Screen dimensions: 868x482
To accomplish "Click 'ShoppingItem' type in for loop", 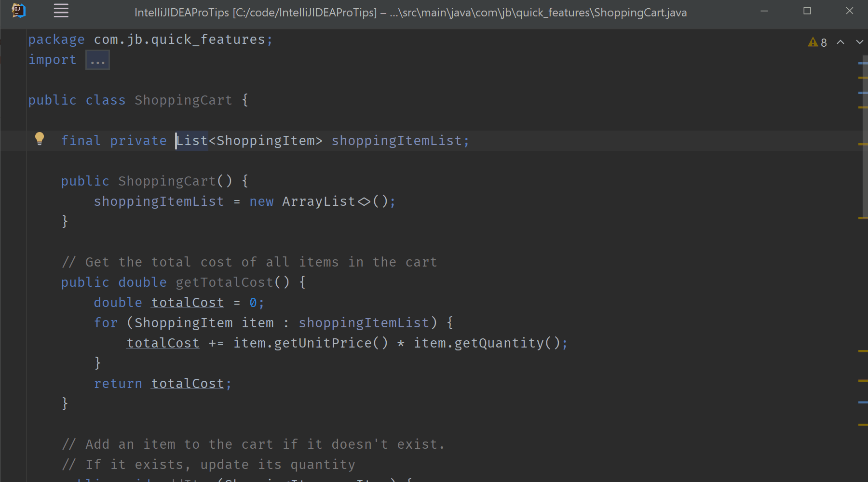I will (x=183, y=323).
